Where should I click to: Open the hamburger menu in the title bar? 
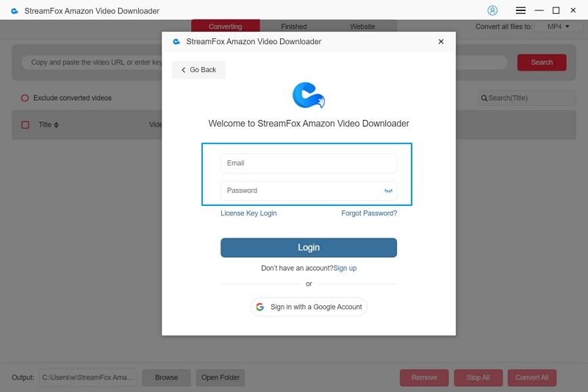tap(520, 10)
